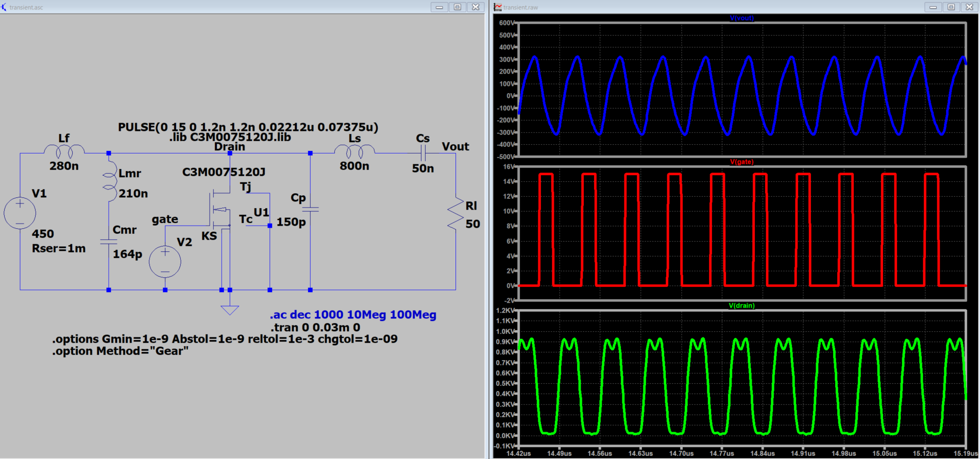
Task: Click the 1.2KV axis label in drain pane
Action: pyautogui.click(x=505, y=311)
